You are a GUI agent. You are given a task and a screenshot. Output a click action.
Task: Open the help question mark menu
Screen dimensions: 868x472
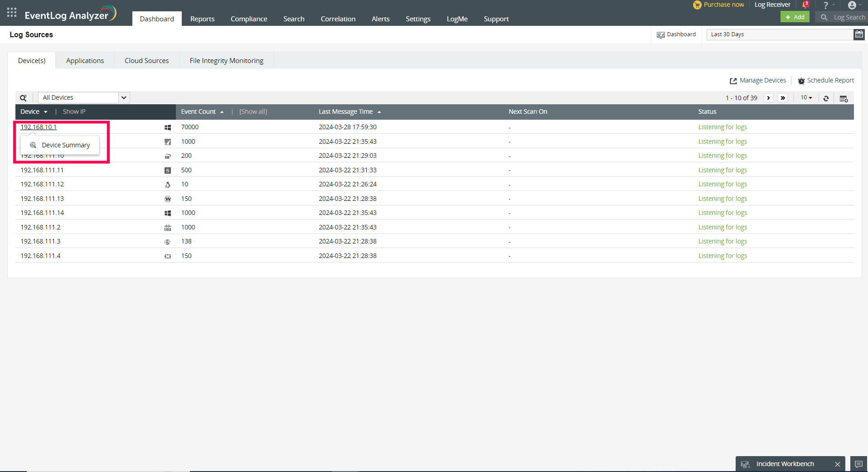tap(826, 5)
